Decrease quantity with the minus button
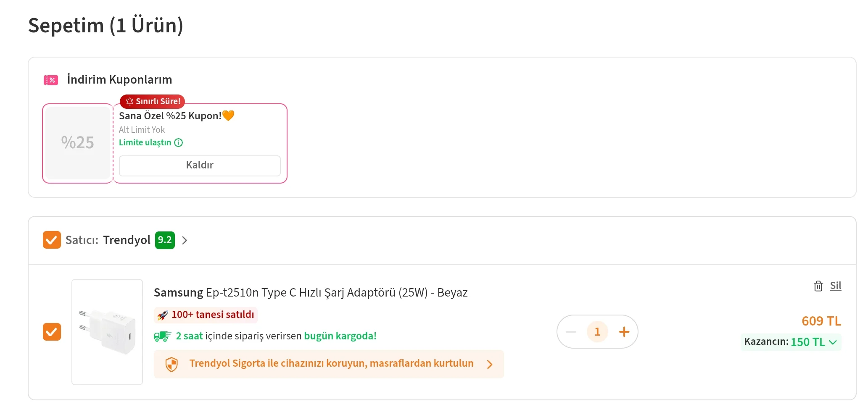 coord(571,332)
